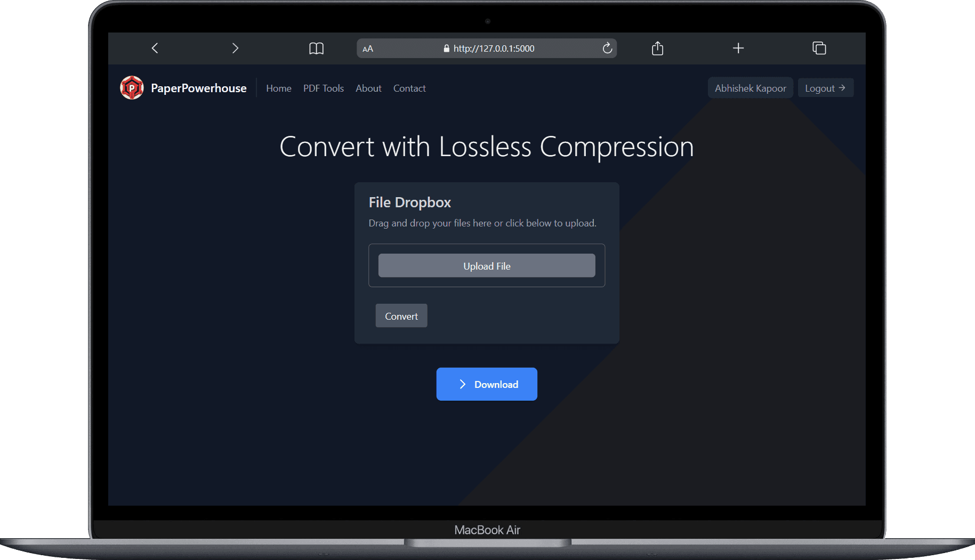This screenshot has width=975, height=560.
Task: Show all tabs overview icon
Action: (x=819, y=48)
